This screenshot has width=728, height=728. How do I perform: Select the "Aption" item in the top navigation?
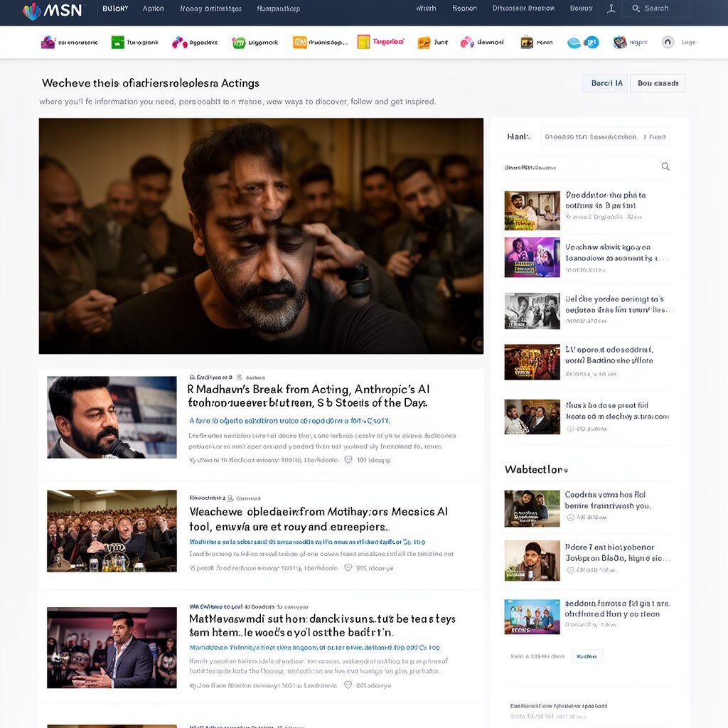point(153,9)
